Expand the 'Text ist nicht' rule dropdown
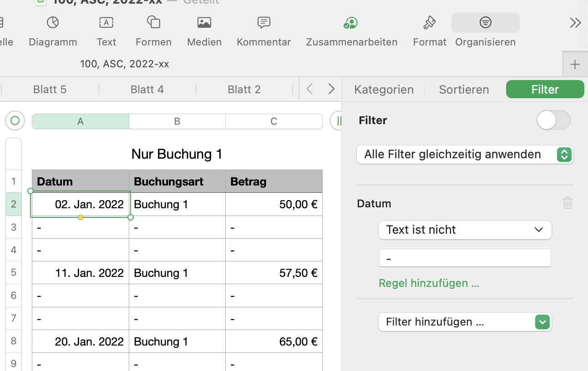588x371 pixels. 465,230
